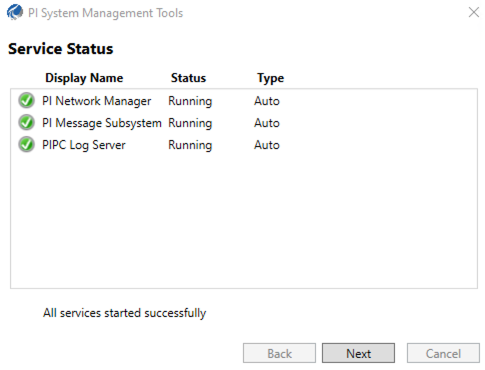Click Running status of PIPC Log Server
The width and height of the screenshot is (485, 370).
click(190, 145)
